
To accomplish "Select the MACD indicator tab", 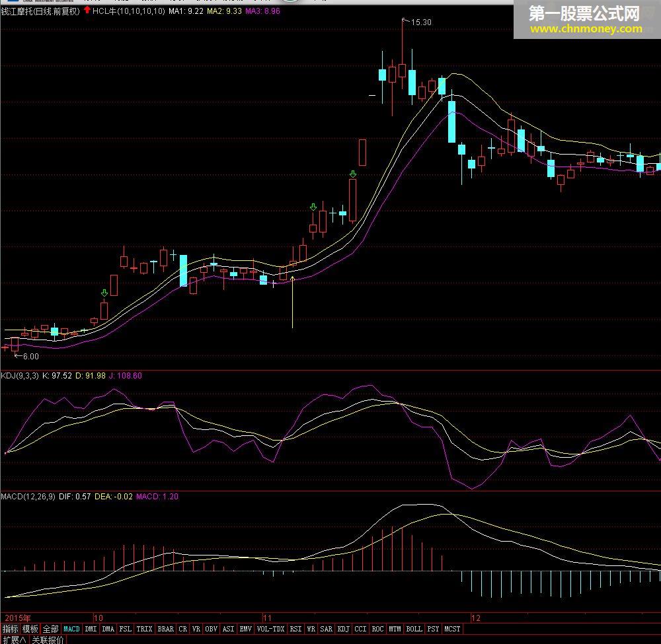I will coord(71,629).
